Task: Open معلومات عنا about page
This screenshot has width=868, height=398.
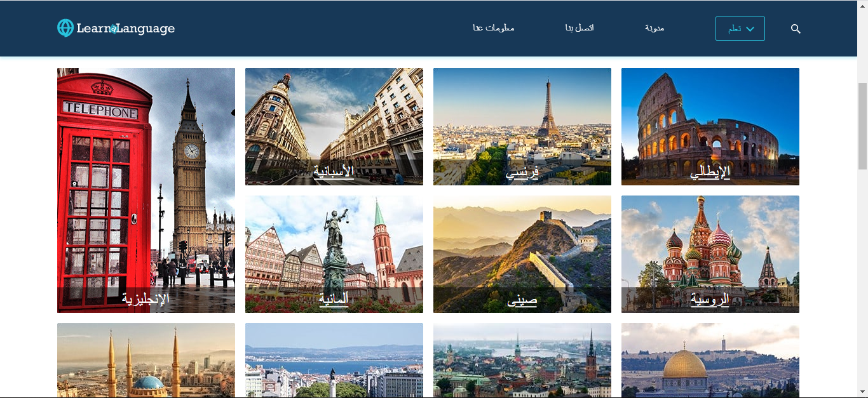Action: (494, 29)
